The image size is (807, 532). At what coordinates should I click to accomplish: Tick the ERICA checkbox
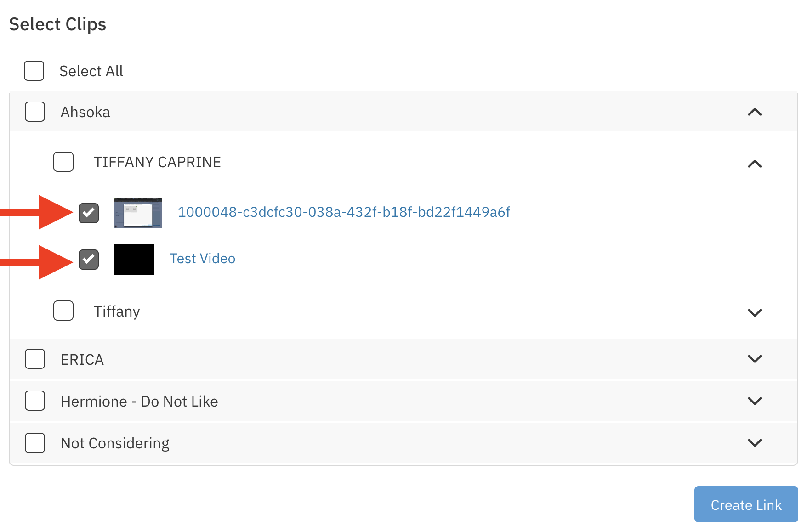(x=35, y=359)
